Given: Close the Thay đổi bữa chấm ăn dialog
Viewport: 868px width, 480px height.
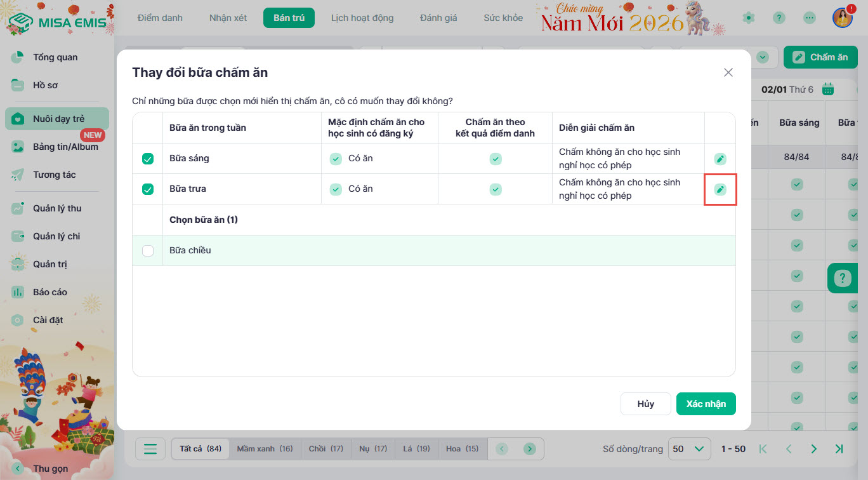Looking at the screenshot, I should coord(728,72).
